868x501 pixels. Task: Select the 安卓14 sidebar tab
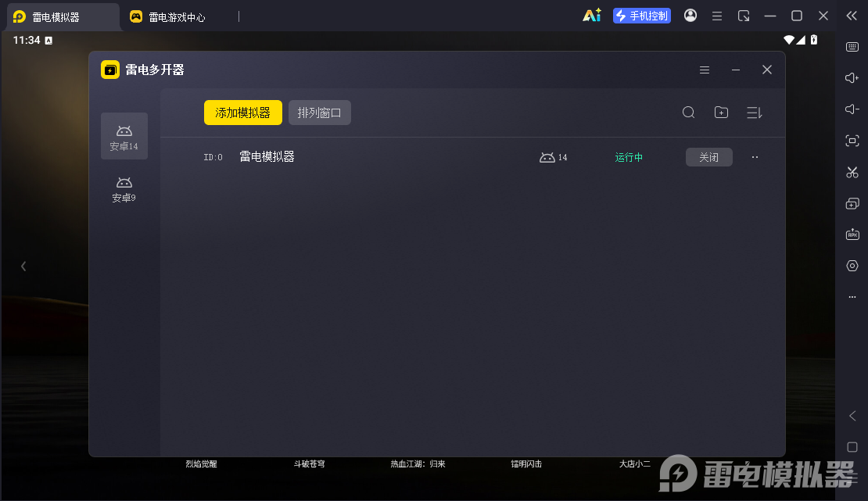tap(124, 136)
